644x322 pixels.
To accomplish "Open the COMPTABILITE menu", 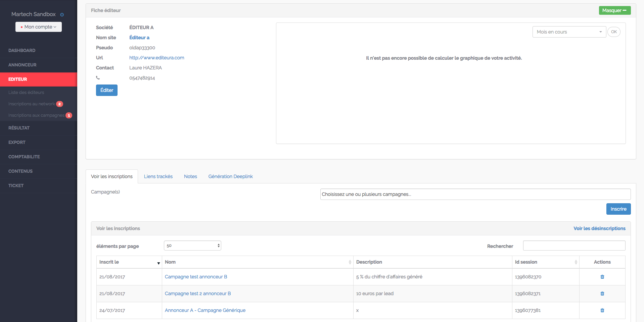I will [x=24, y=157].
